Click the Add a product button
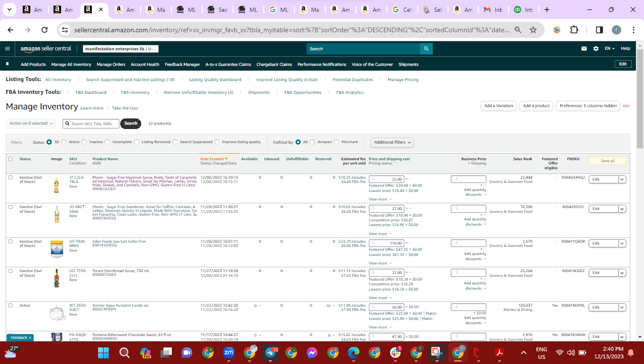644x364 pixels. pos(537,106)
